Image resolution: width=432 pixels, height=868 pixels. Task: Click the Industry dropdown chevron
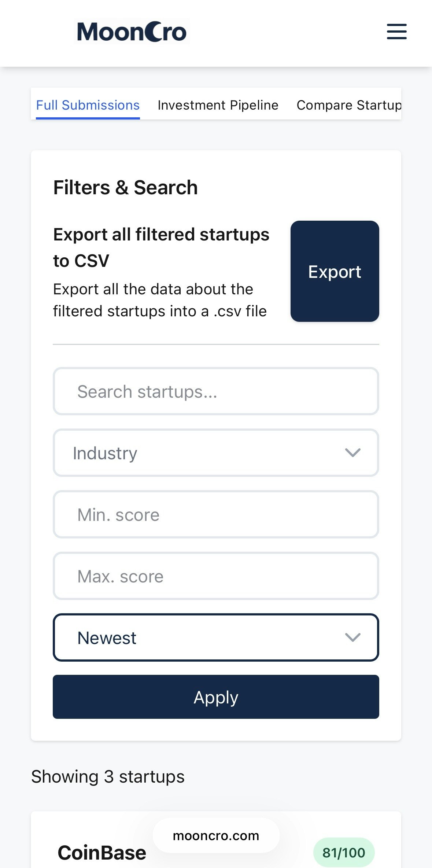pyautogui.click(x=353, y=453)
